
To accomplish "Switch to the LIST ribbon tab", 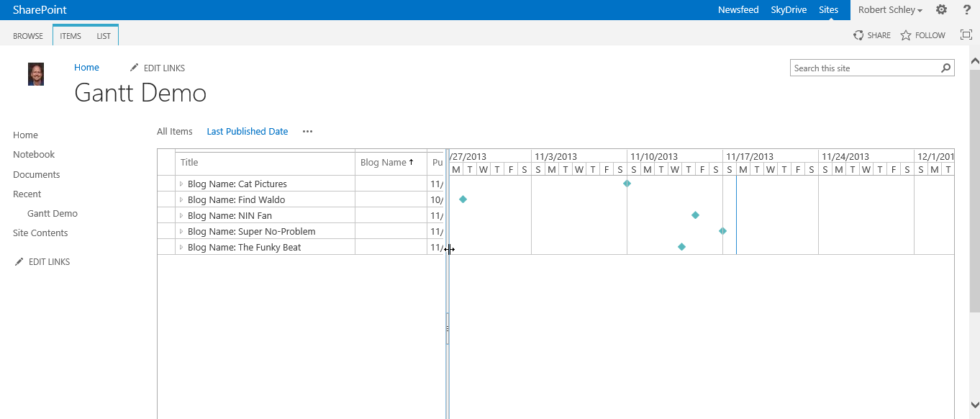I will [x=103, y=35].
